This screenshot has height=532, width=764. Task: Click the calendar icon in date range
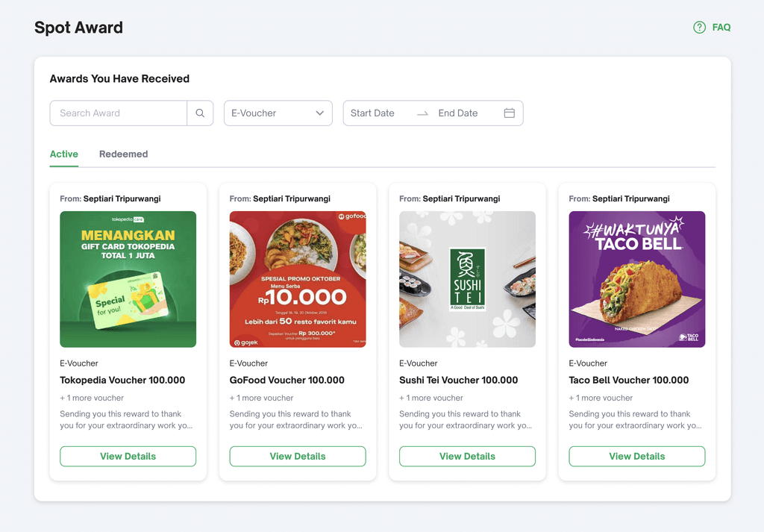510,113
